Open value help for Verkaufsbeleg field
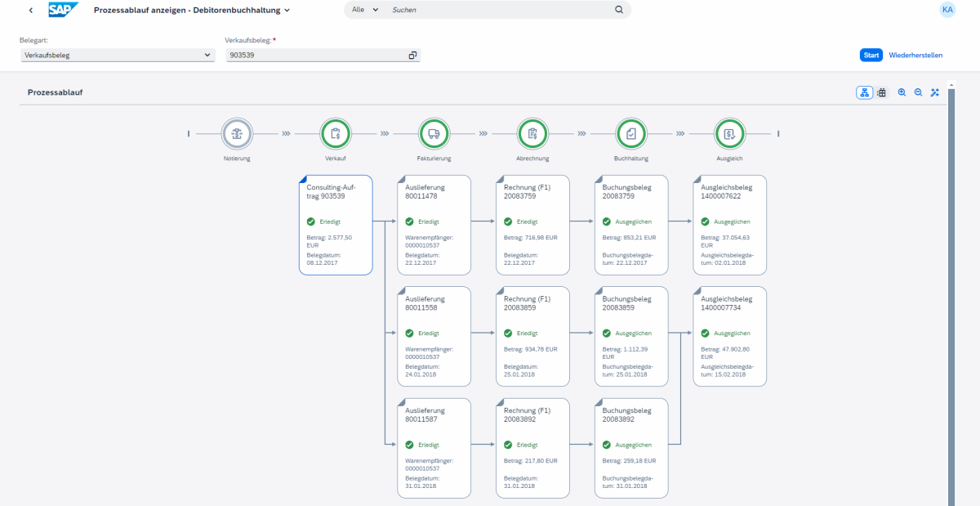This screenshot has height=506, width=980. [x=413, y=55]
